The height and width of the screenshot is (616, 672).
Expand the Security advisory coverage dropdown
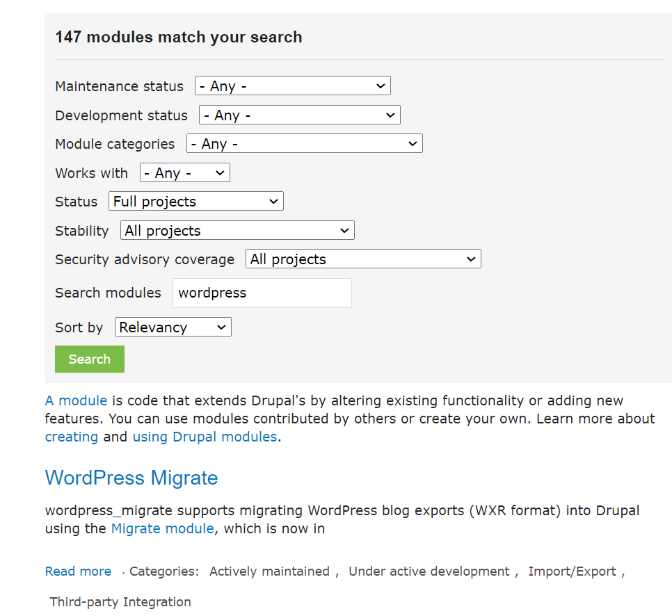[363, 259]
